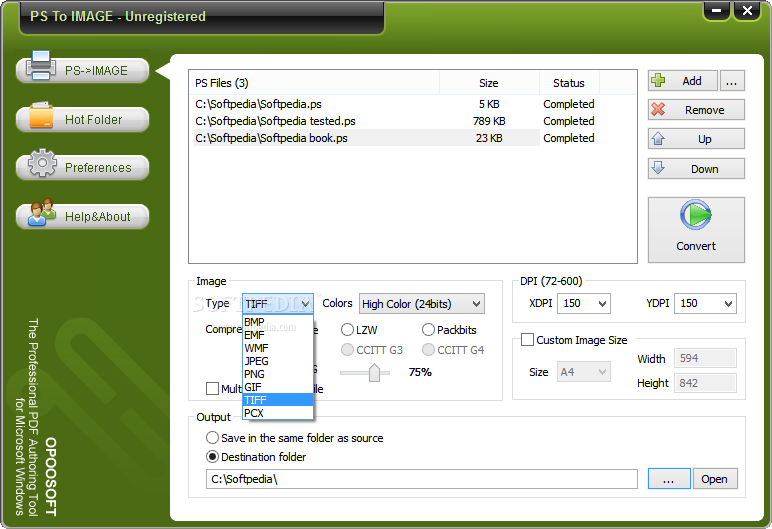Image resolution: width=772 pixels, height=529 pixels.
Task: Click Open next to the destination path
Action: (x=715, y=479)
